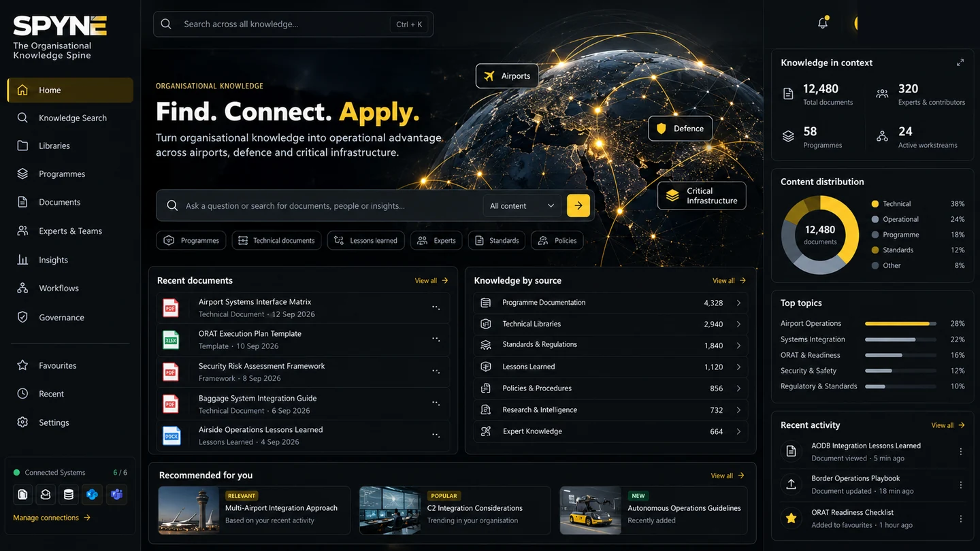Screen dimensions: 980x551
Task: Click the Airports tag on the globe
Action: point(507,76)
